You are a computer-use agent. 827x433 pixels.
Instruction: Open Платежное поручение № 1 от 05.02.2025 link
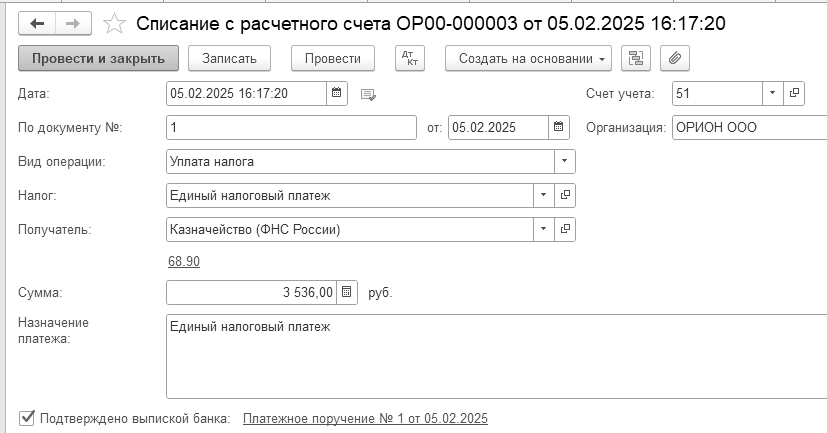coord(365,419)
